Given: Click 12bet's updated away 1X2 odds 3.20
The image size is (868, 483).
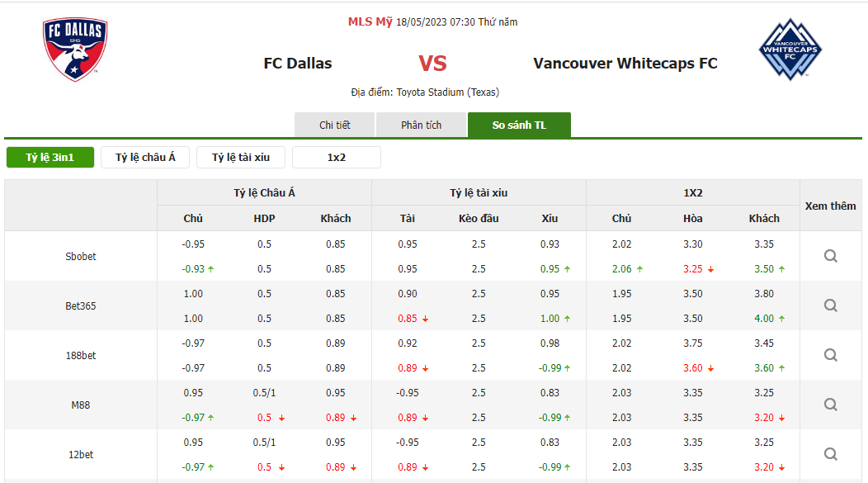Looking at the screenshot, I should pos(764,467).
